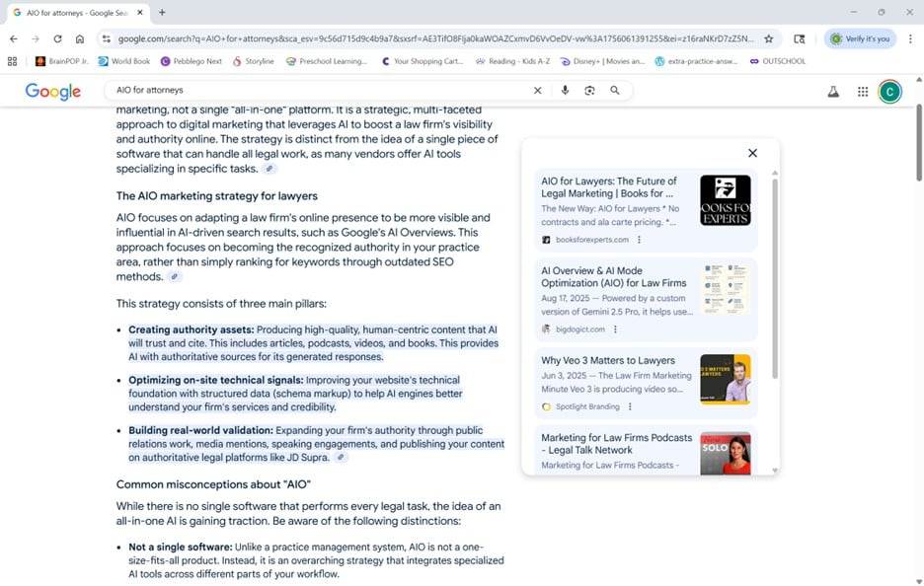Open the tab search / reading list icon
The width and height of the screenshot is (924, 586).
(x=799, y=38)
